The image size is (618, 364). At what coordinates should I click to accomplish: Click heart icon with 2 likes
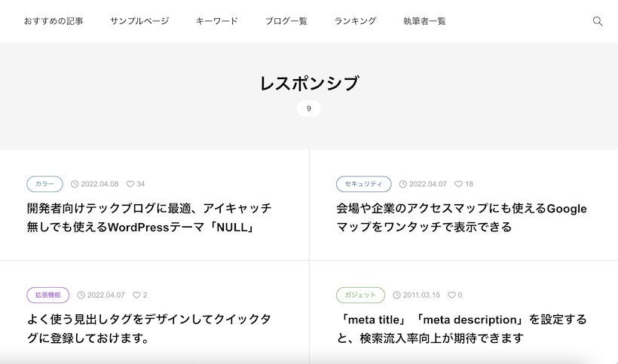(x=136, y=295)
